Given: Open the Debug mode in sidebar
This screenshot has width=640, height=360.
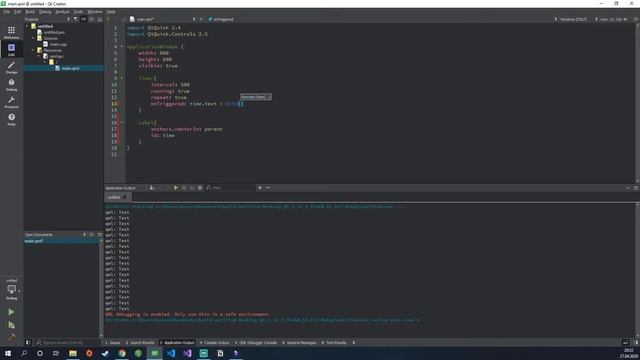Looking at the screenshot, I should tap(11, 84).
